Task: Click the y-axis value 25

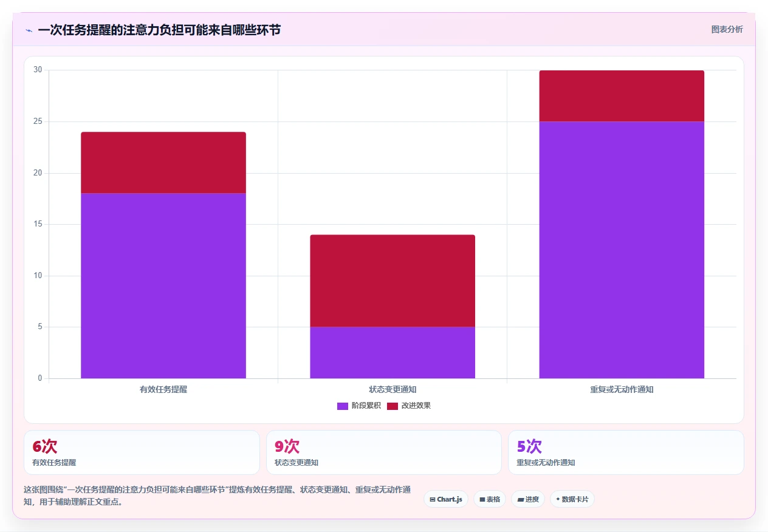Action: pos(38,121)
